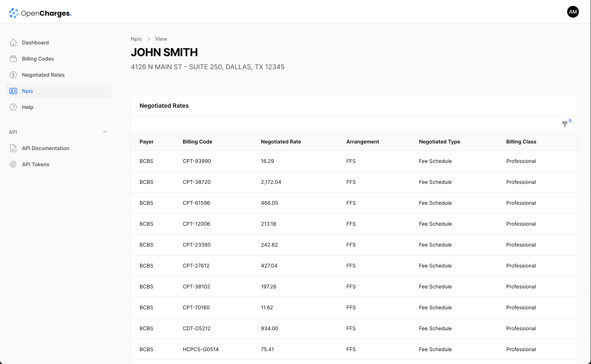Sort by Negotiated Rate column header
This screenshot has width=591, height=364.
point(281,142)
